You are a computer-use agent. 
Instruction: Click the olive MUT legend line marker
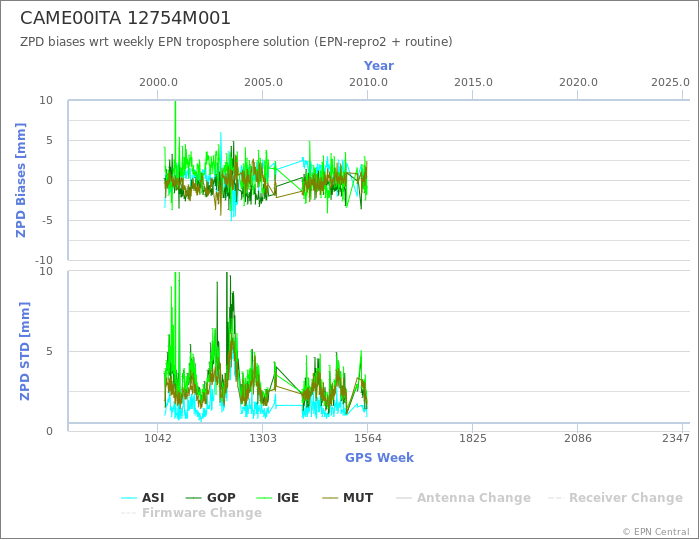(330, 498)
